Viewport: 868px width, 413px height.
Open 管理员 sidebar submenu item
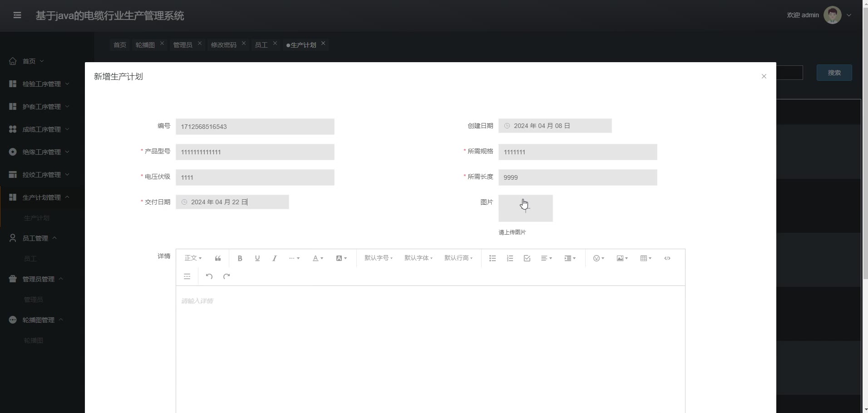pyautogui.click(x=33, y=300)
